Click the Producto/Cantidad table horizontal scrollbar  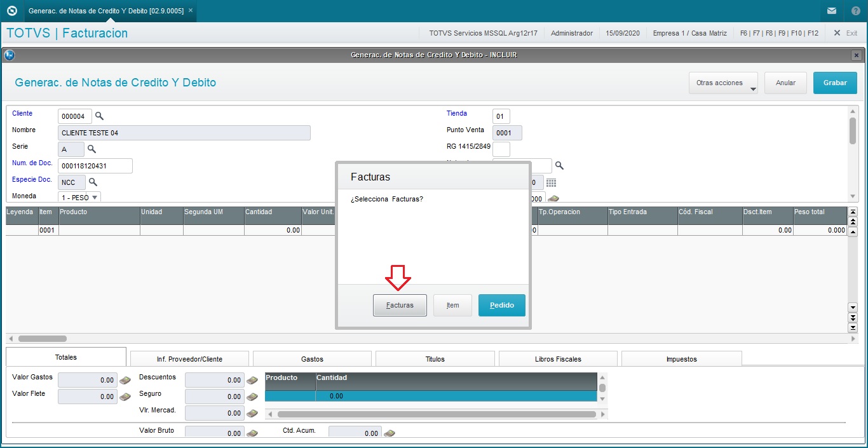pyautogui.click(x=436, y=414)
